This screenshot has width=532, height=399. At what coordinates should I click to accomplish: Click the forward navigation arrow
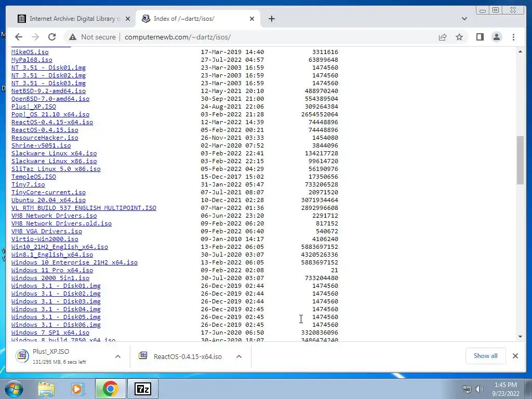35,37
